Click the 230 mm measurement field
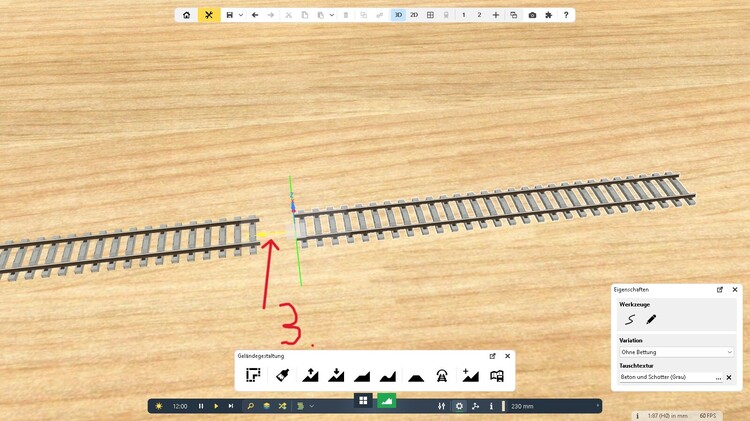Image resolution: width=750 pixels, height=421 pixels. (522, 406)
